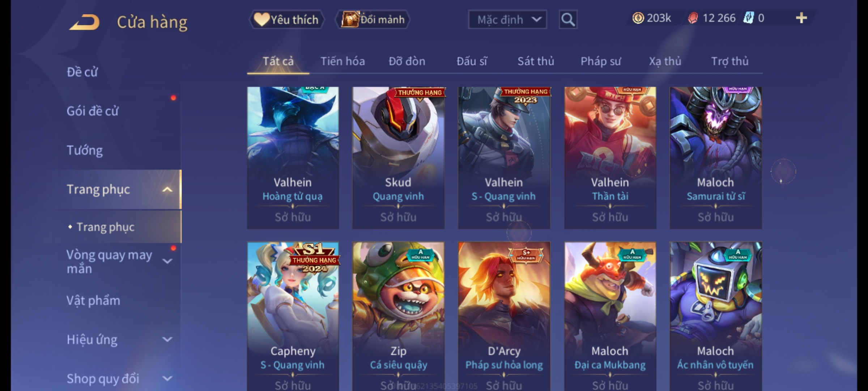The image size is (868, 391).
Task: Click the blue voucher icon showing 0
Action: coord(748,18)
